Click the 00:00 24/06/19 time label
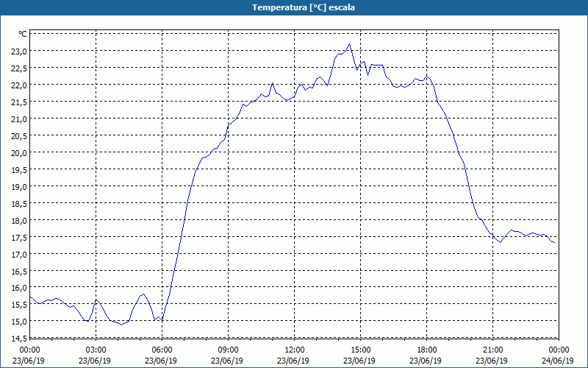588x368 pixels. [558, 355]
